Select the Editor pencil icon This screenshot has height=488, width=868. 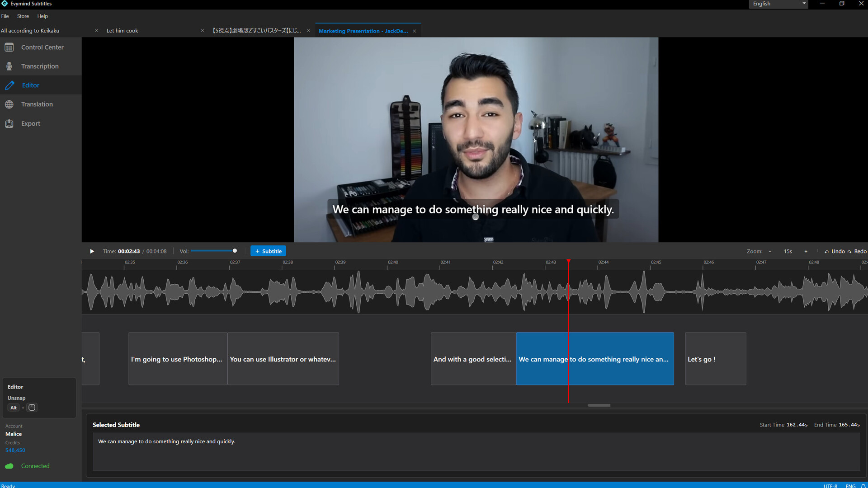tap(9, 85)
